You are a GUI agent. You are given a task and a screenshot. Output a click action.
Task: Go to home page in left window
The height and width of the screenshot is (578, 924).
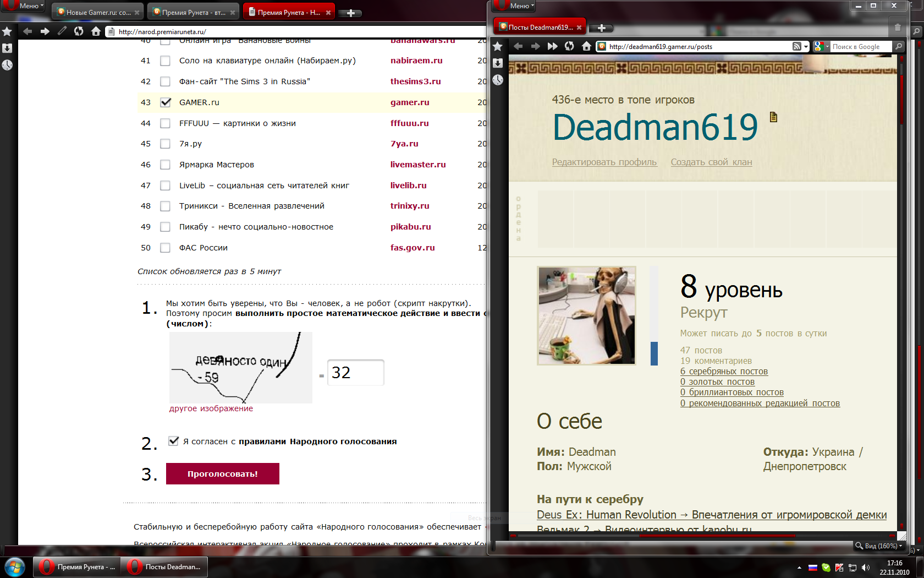click(96, 31)
